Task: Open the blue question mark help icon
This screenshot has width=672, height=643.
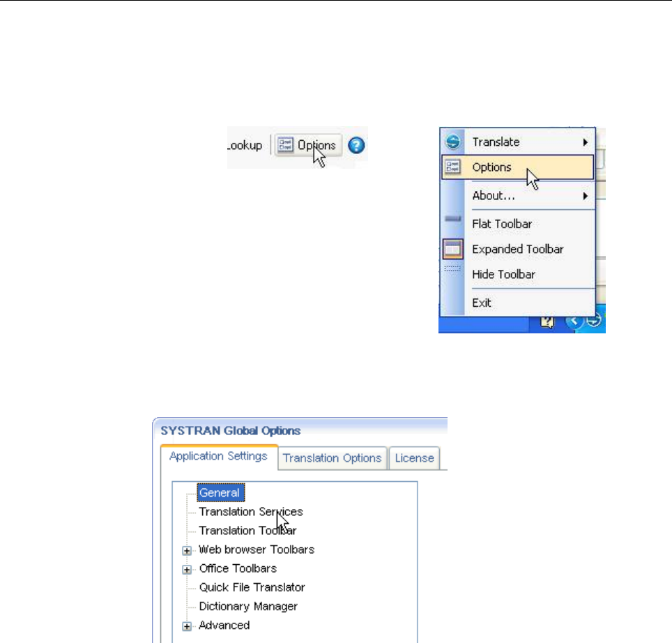Action: coord(356,145)
